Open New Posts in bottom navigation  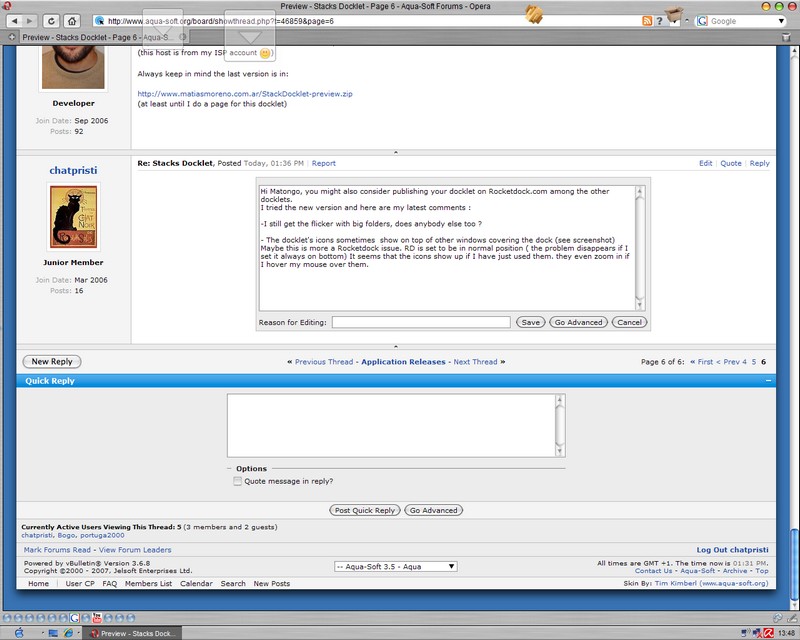click(271, 584)
